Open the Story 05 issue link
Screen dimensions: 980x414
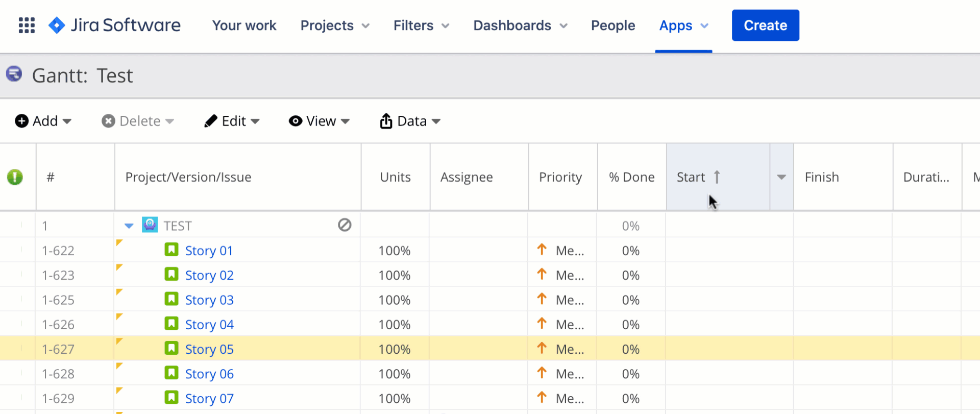209,349
